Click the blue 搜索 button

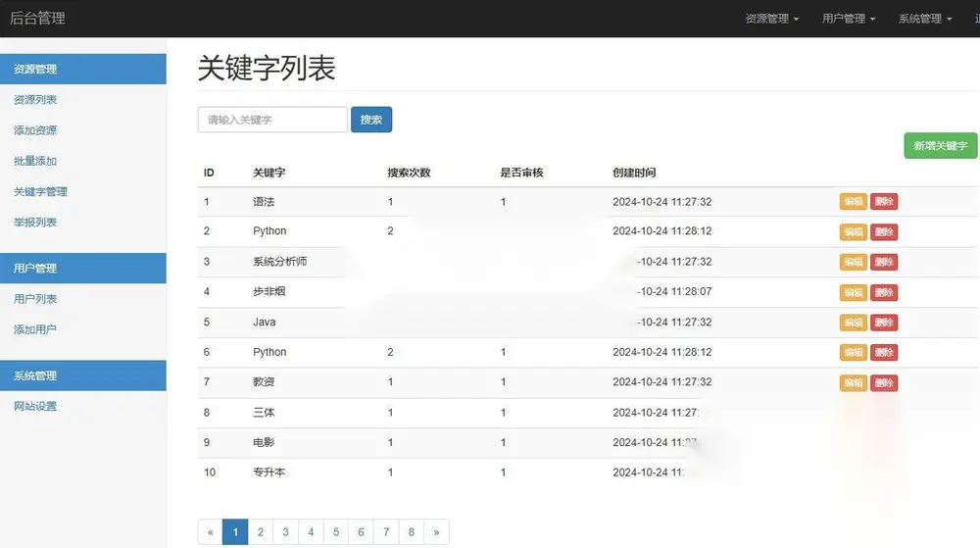pyautogui.click(x=371, y=120)
